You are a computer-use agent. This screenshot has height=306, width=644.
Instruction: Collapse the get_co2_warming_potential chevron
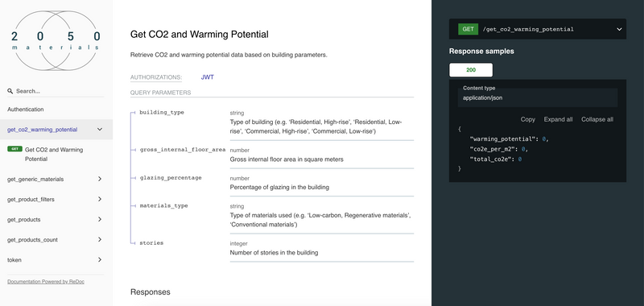tap(99, 130)
